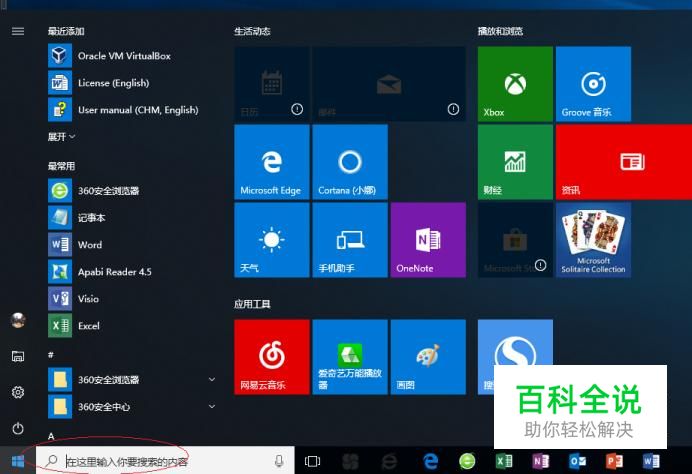Open the 画图 Paint tile

[x=428, y=357]
